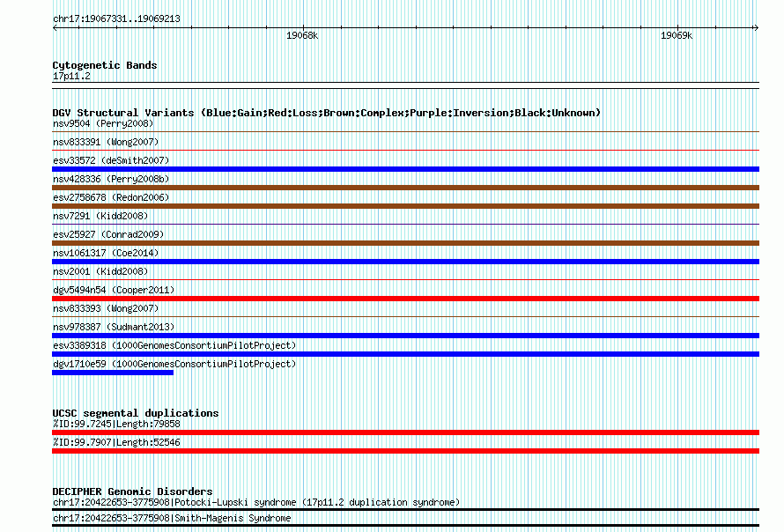
Task: Click the right arrow end of ruler
Action: (756, 27)
